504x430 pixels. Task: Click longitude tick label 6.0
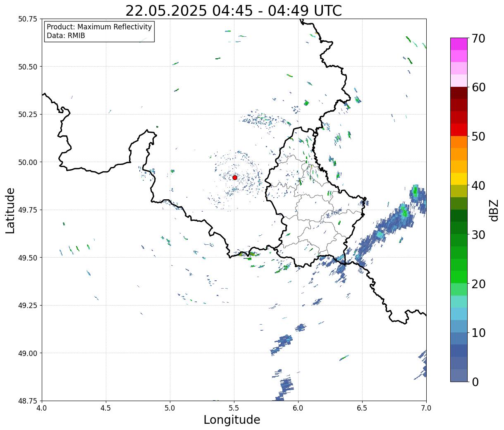tap(298, 408)
